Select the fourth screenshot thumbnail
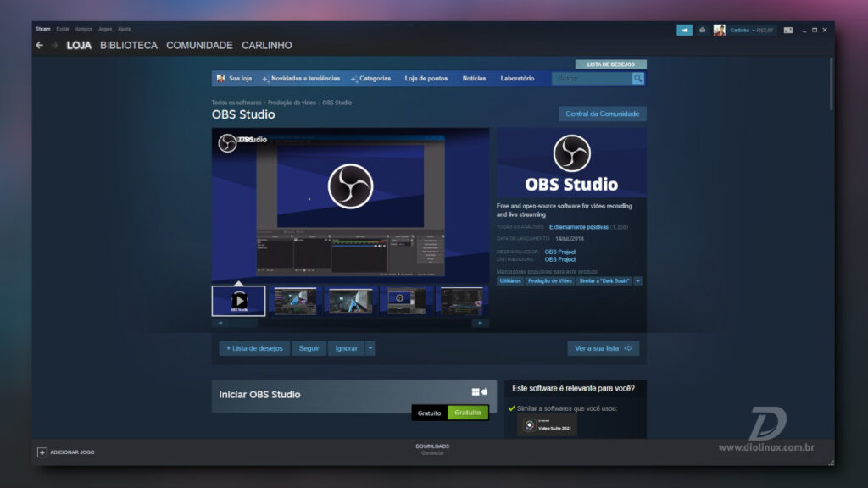This screenshot has height=488, width=868. tap(407, 301)
